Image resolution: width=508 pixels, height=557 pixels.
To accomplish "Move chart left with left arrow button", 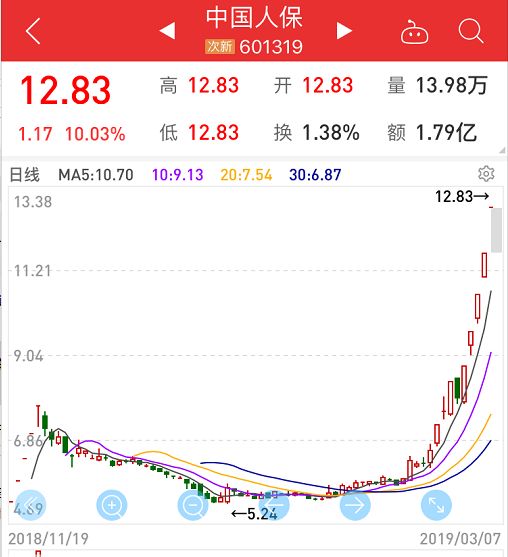I will point(274,505).
